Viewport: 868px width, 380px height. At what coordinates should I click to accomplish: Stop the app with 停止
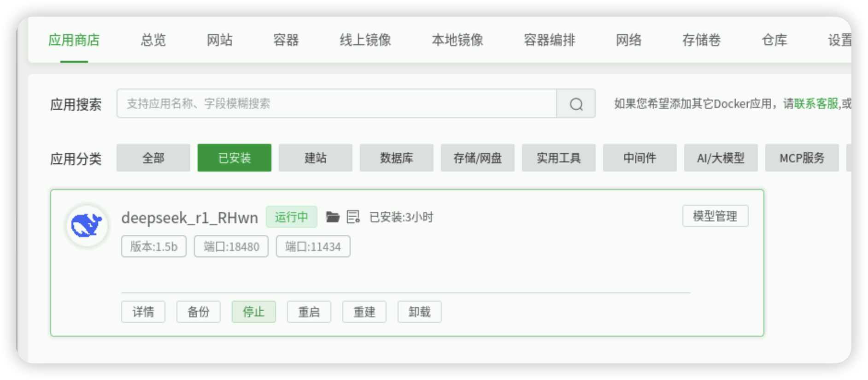(254, 312)
